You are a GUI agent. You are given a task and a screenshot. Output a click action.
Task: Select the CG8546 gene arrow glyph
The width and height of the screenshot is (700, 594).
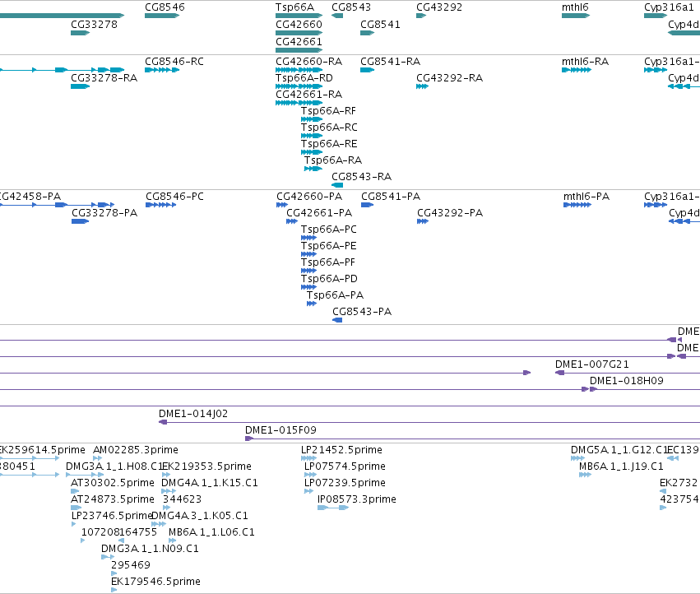pos(161,16)
